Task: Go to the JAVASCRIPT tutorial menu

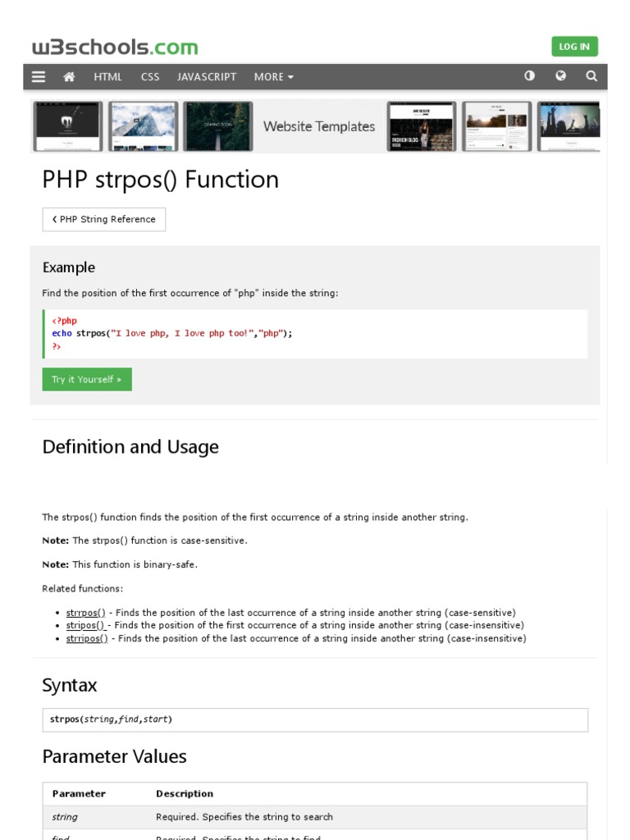Action: coord(207,76)
